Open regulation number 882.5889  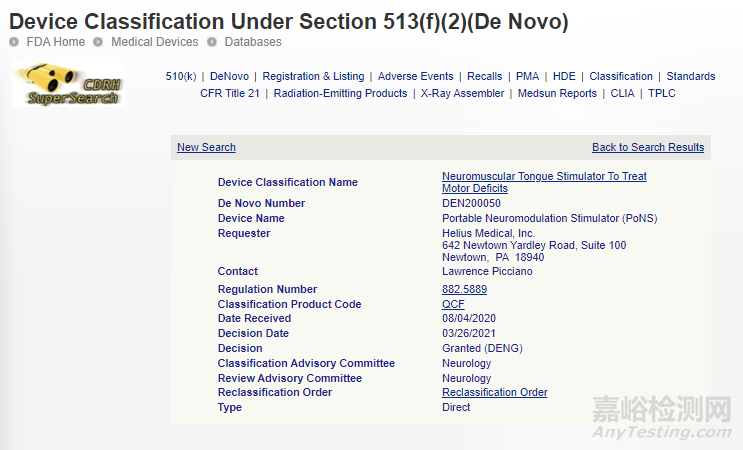click(x=464, y=289)
